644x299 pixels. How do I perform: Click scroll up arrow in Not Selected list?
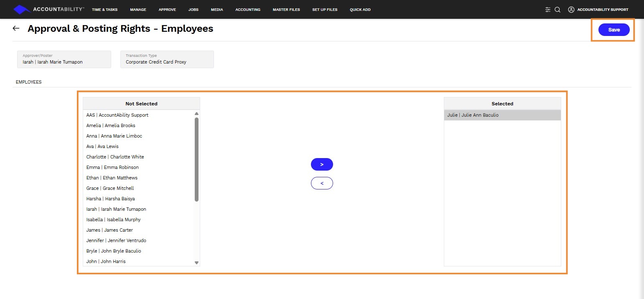pos(196,114)
